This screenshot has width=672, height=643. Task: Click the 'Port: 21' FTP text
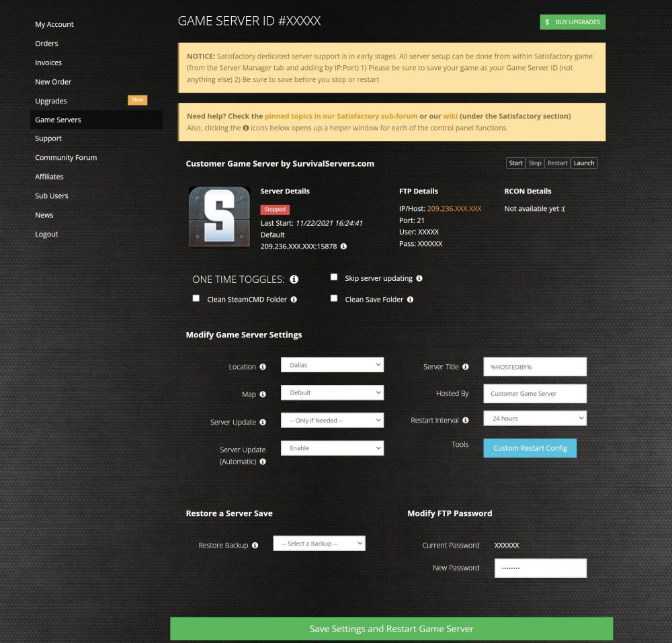[411, 220]
